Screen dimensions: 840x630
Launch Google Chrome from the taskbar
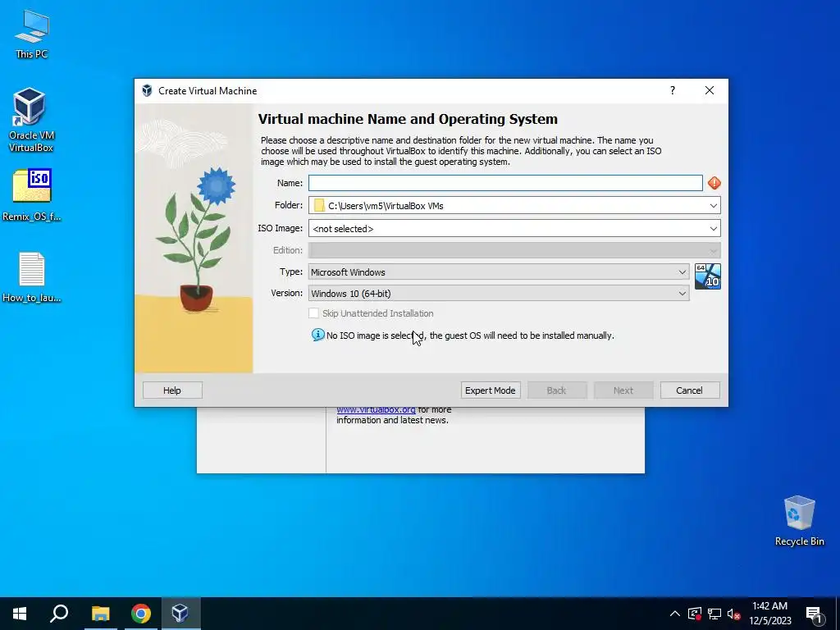pyautogui.click(x=141, y=614)
